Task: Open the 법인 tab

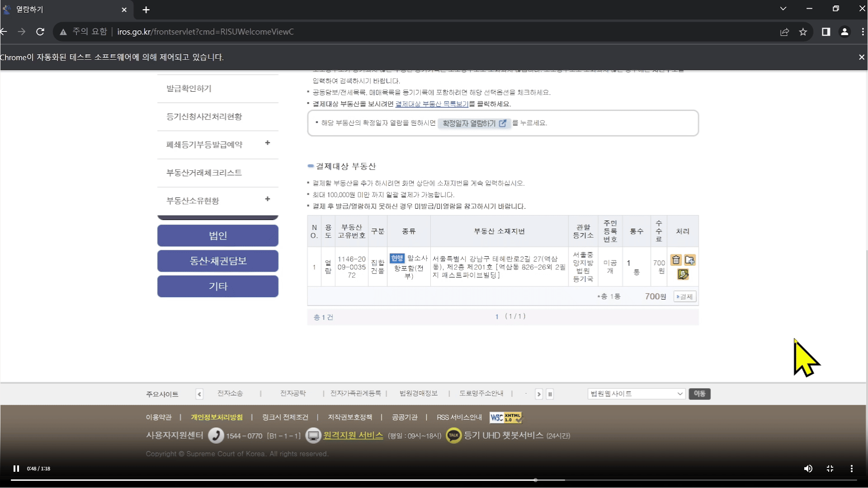Action: coord(217,235)
